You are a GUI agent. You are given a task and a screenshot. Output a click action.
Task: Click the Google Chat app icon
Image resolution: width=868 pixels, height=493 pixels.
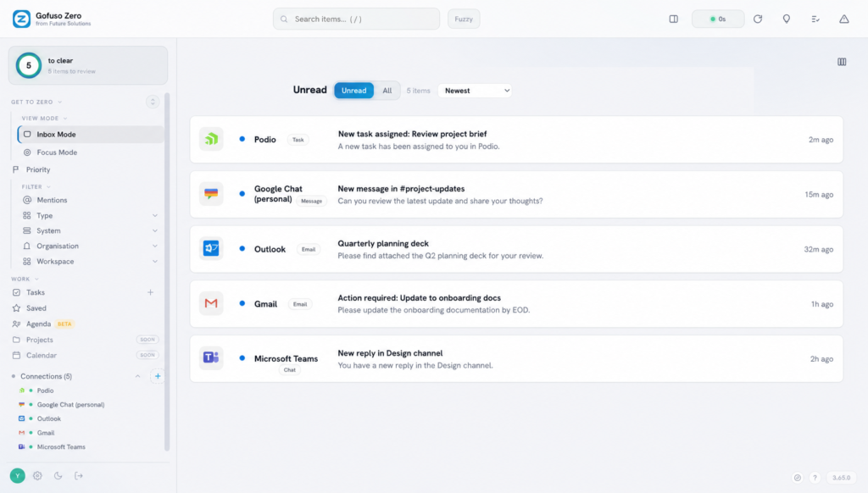(x=211, y=194)
